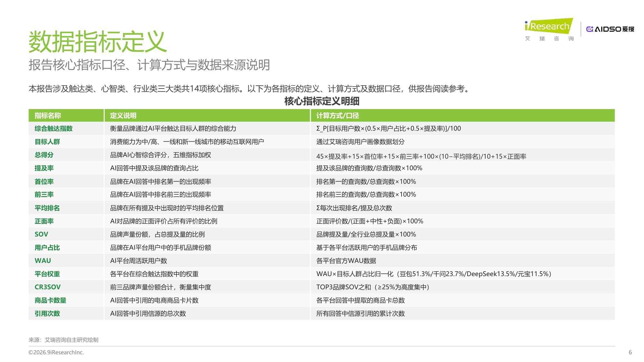644x362 pixels.
Task: Select the 正面率 row label
Action: click(x=44, y=221)
